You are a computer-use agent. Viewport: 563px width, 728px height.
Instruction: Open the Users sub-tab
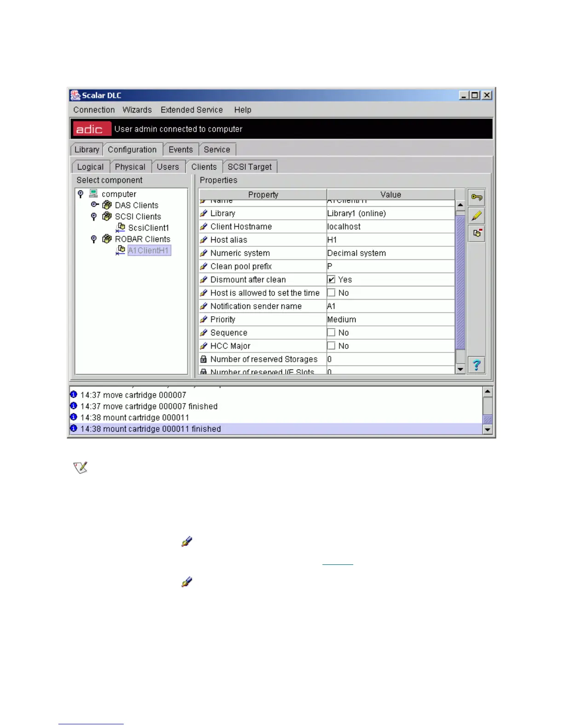(x=168, y=167)
